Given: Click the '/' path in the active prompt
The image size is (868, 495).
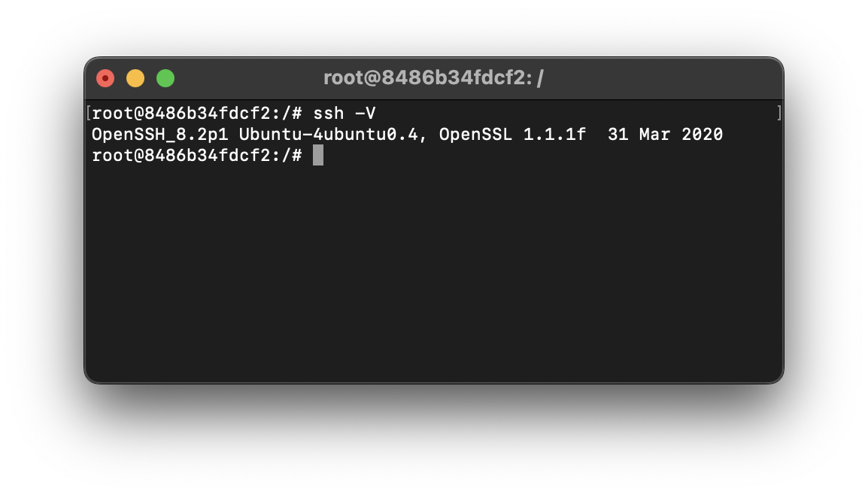Looking at the screenshot, I should click(x=288, y=155).
